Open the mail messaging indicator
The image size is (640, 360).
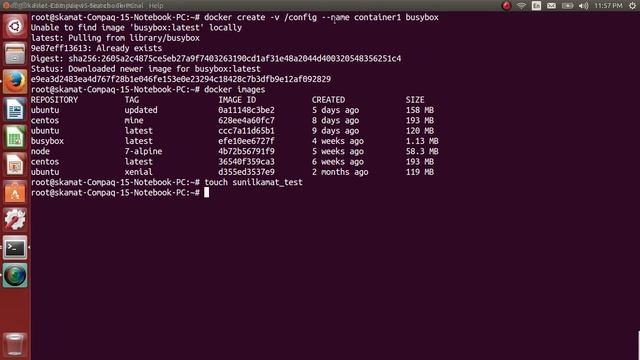(x=551, y=6)
